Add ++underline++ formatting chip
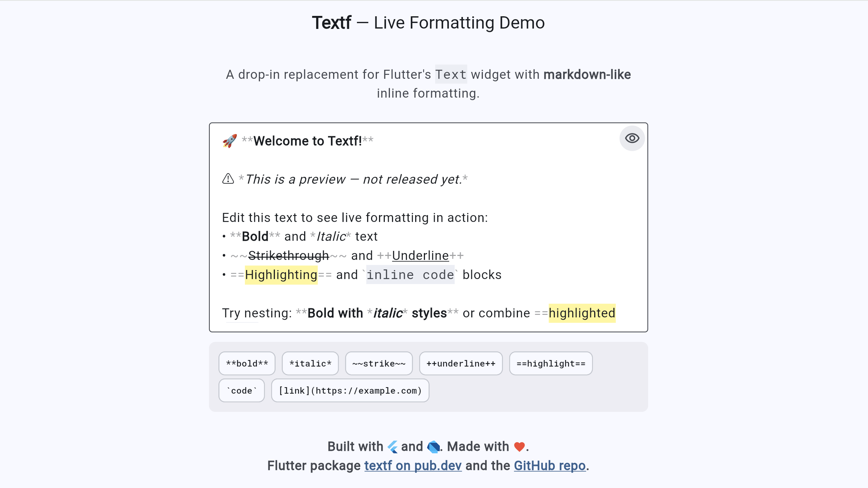 click(x=461, y=363)
